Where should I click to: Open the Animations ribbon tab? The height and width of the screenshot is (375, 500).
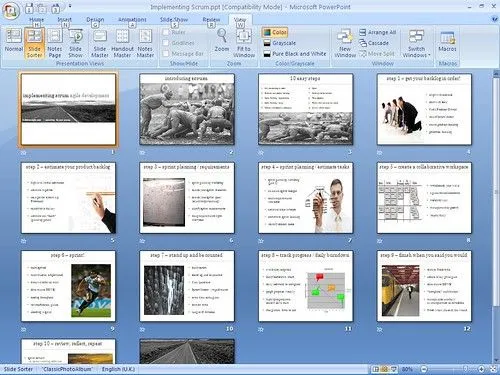[x=132, y=20]
